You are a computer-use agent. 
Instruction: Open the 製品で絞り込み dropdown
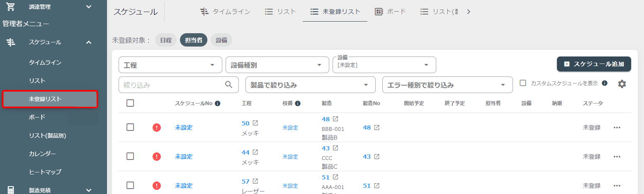coord(311,85)
